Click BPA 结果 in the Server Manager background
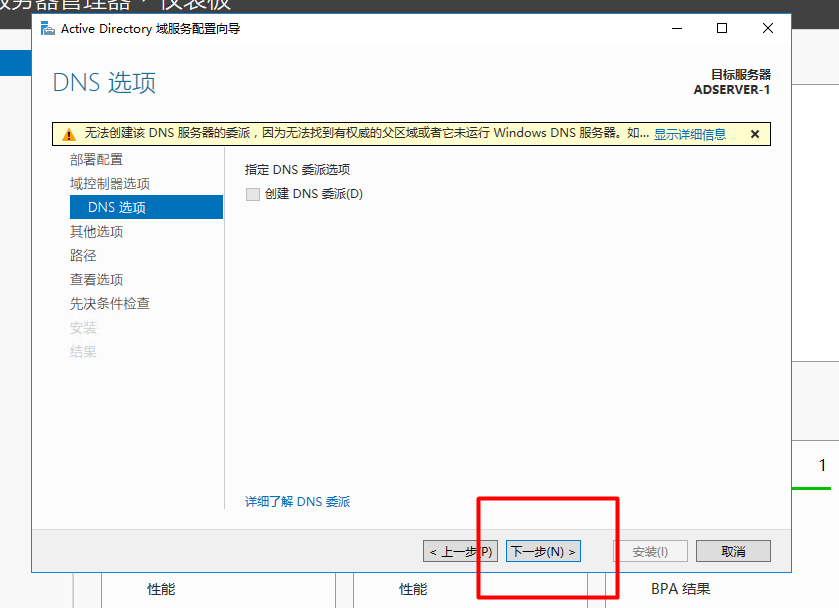 coord(680,589)
